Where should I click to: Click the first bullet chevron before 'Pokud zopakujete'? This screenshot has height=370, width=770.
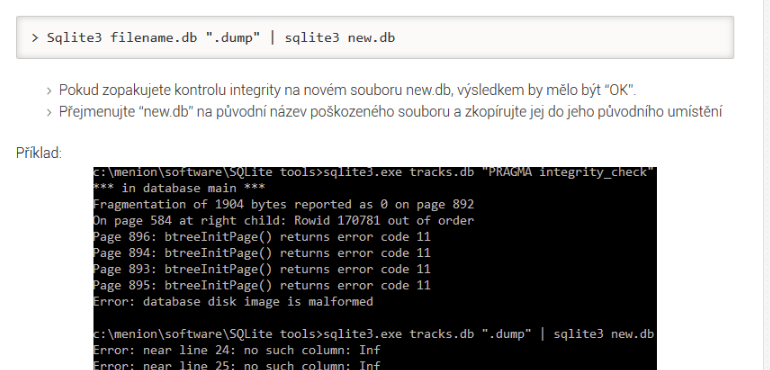pos(49,91)
